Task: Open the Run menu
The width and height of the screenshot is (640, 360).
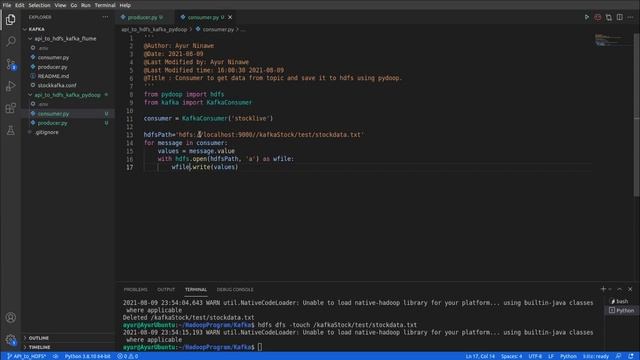Action: pos(86,5)
